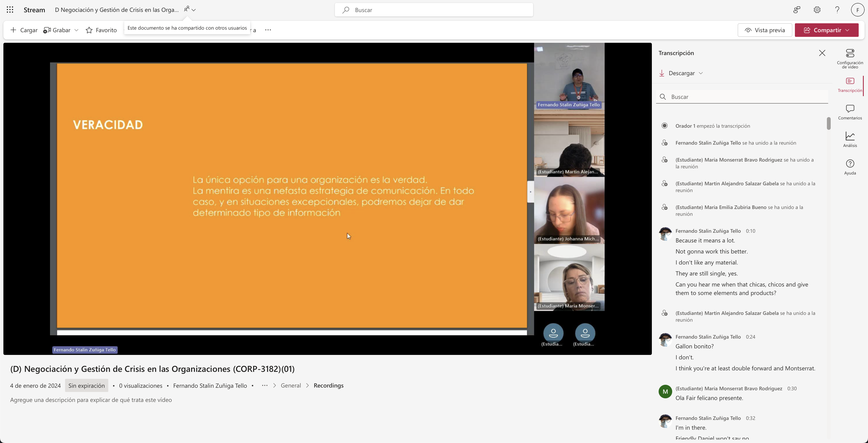Open the Comentarios panel
The height and width of the screenshot is (443, 868).
point(850,112)
